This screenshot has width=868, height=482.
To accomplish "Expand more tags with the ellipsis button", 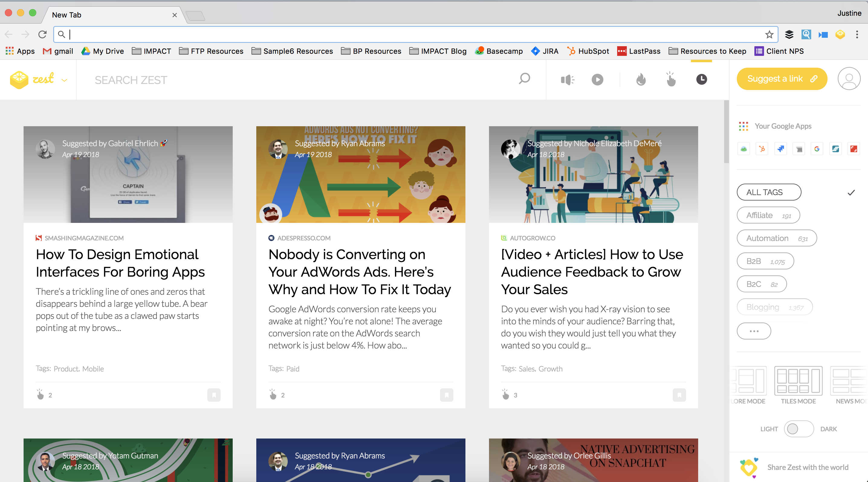I will click(754, 331).
